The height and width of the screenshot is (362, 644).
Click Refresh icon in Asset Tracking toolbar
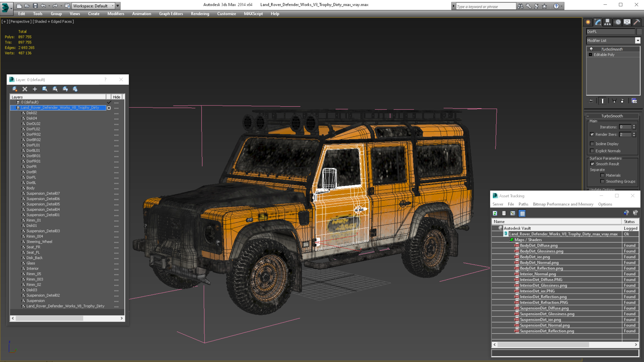pos(495,213)
